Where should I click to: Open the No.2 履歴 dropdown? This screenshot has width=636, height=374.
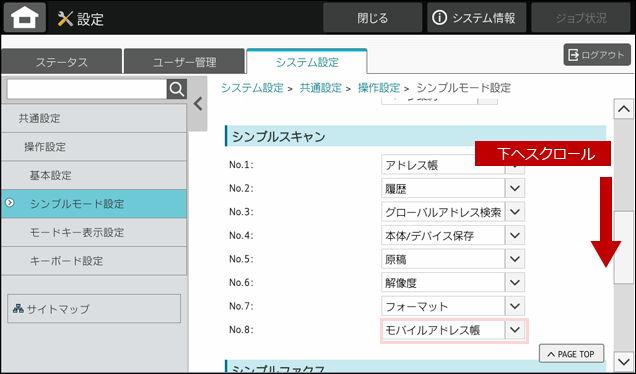click(x=453, y=188)
